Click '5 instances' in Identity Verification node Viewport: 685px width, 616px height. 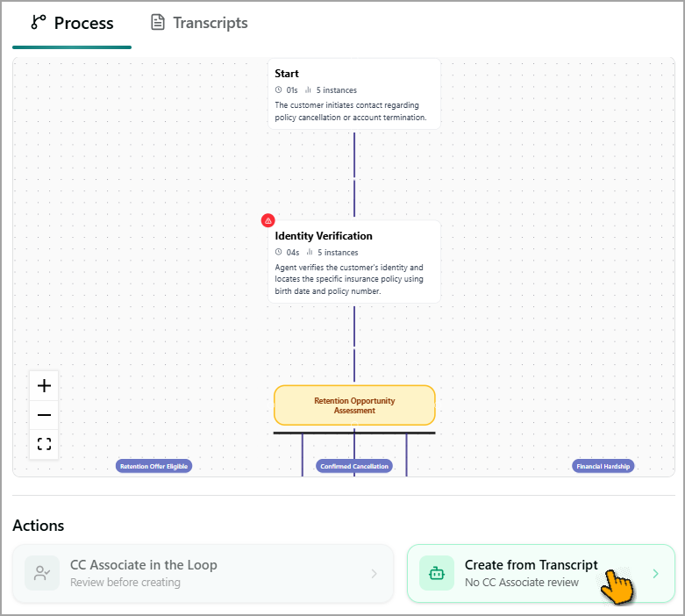point(338,252)
